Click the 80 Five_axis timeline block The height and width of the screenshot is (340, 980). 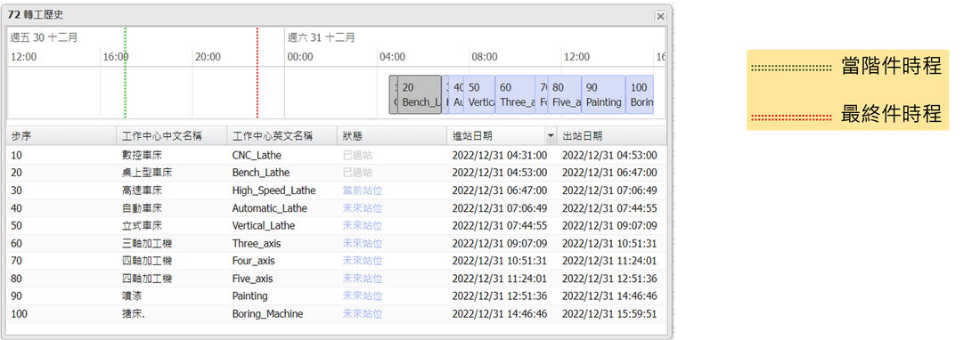(x=565, y=95)
